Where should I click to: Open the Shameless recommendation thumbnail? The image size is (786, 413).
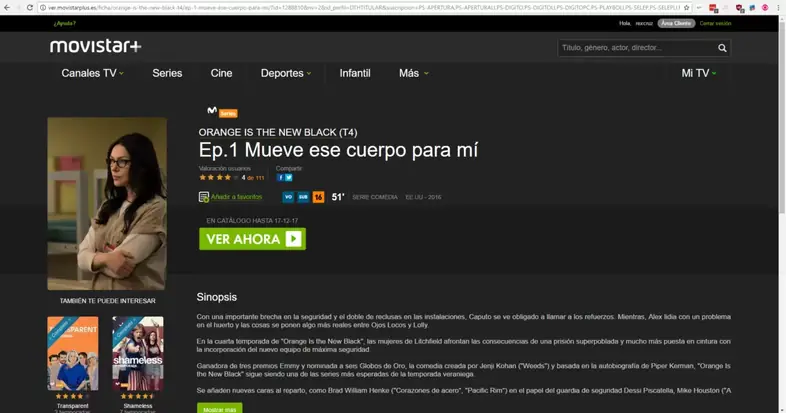pos(138,353)
